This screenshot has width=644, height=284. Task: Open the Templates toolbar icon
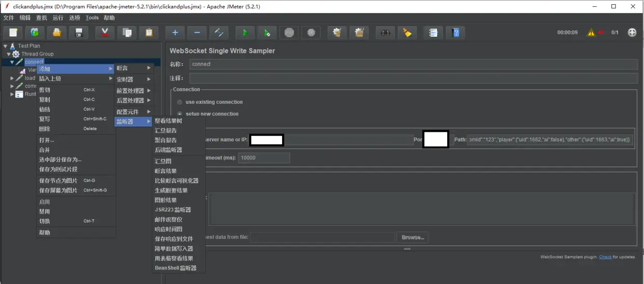[35, 33]
